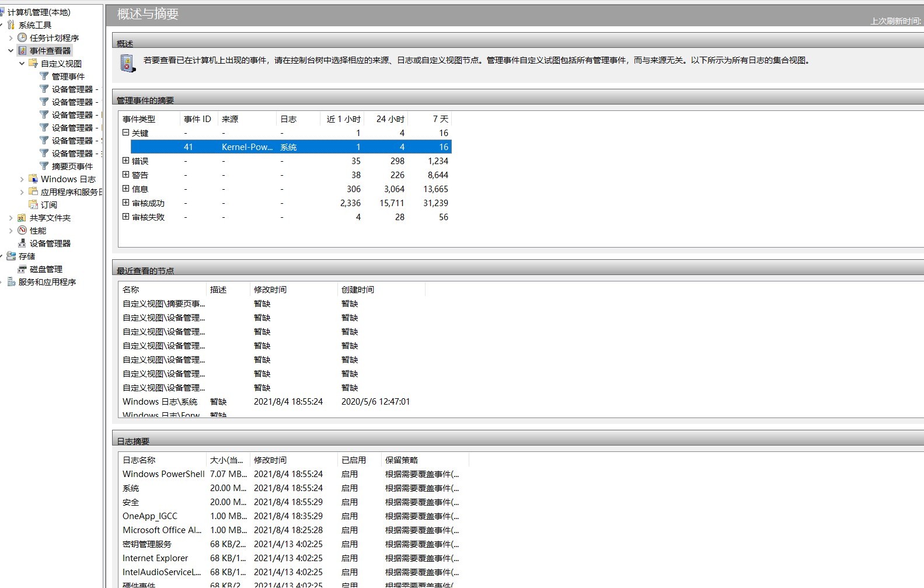Open 磁盘管理 via its disk icon

(x=22, y=269)
